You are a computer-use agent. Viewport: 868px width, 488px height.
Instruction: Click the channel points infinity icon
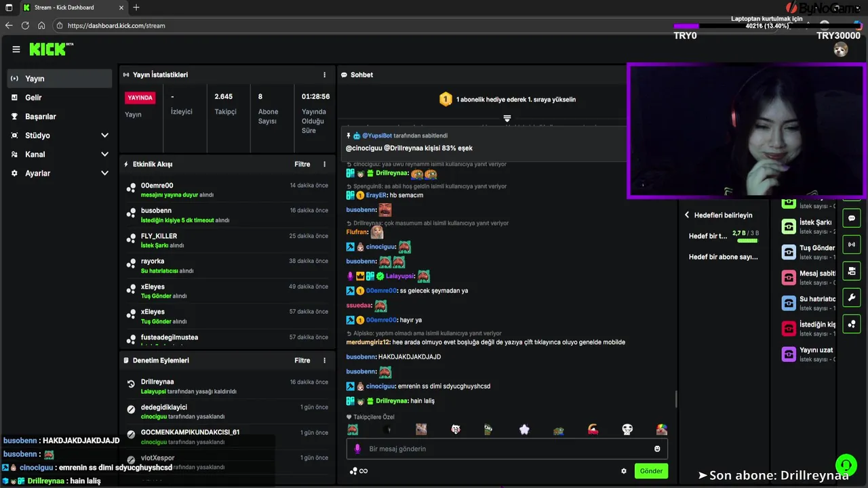[x=359, y=471]
